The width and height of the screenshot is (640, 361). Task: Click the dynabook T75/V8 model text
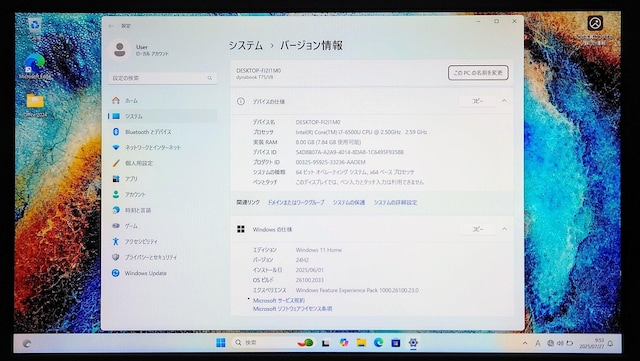(x=255, y=77)
